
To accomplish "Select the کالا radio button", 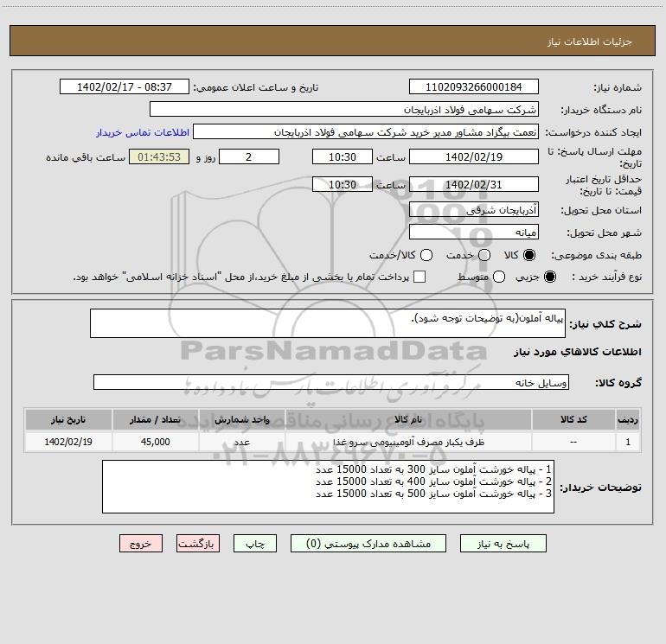I will click(529, 255).
